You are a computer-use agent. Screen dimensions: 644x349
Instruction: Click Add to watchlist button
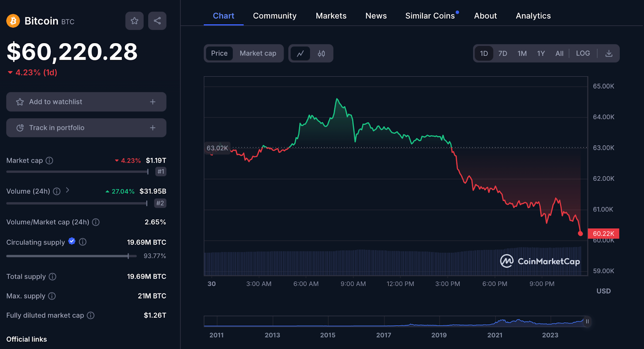click(x=86, y=102)
